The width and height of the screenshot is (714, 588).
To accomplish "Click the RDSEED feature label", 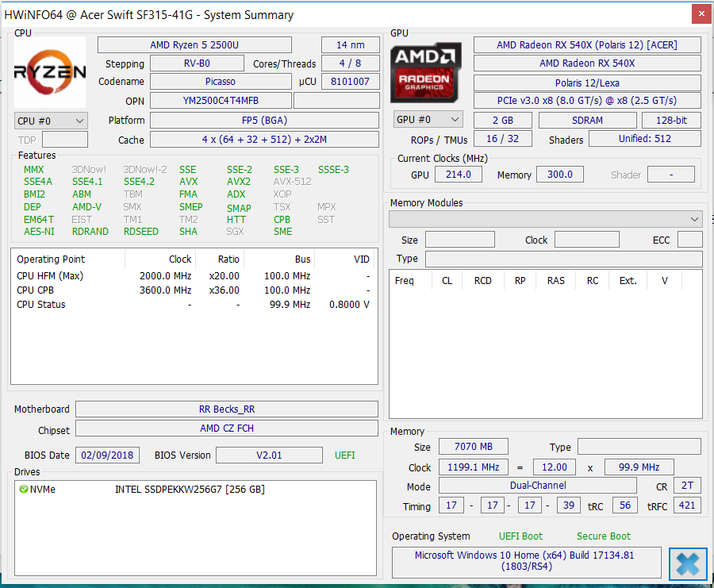I will click(x=141, y=232).
